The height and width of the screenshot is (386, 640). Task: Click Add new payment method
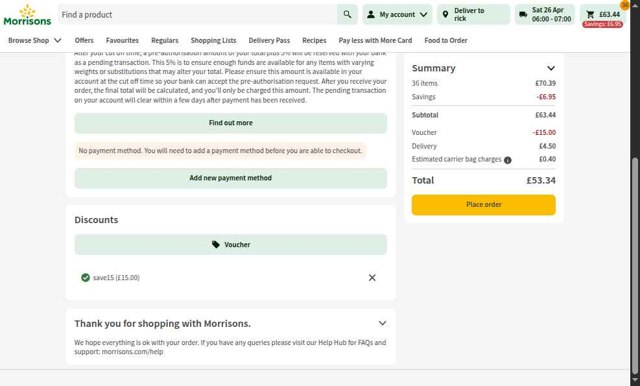pyautogui.click(x=231, y=178)
